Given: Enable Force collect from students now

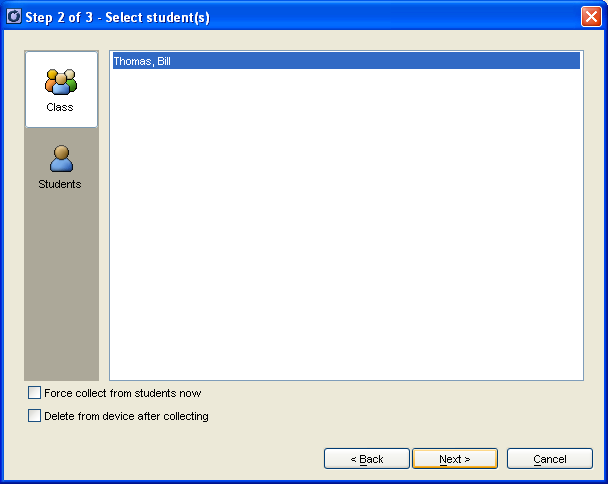Looking at the screenshot, I should [35, 393].
